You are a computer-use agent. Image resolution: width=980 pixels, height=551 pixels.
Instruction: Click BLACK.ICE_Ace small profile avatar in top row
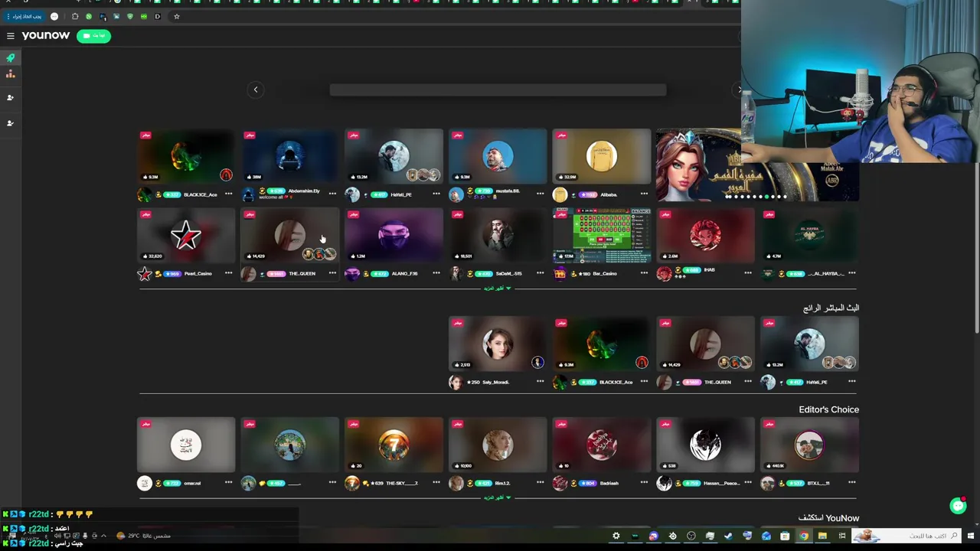point(144,195)
